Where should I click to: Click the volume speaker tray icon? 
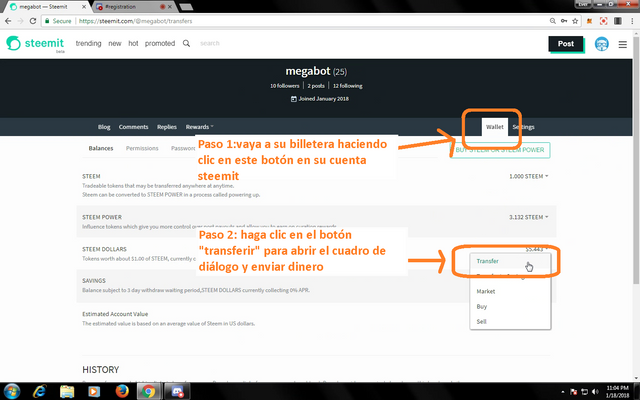(595, 392)
